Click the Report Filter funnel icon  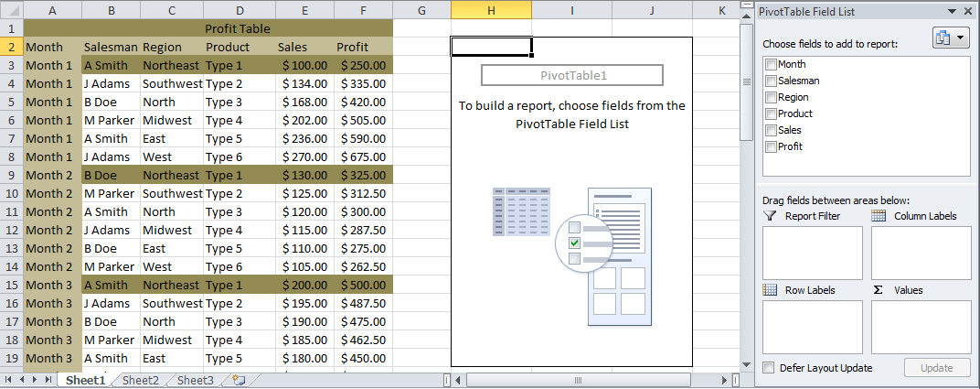coord(770,216)
